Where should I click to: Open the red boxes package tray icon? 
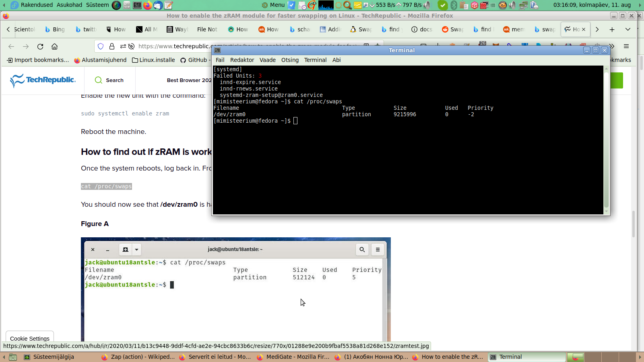point(474,5)
